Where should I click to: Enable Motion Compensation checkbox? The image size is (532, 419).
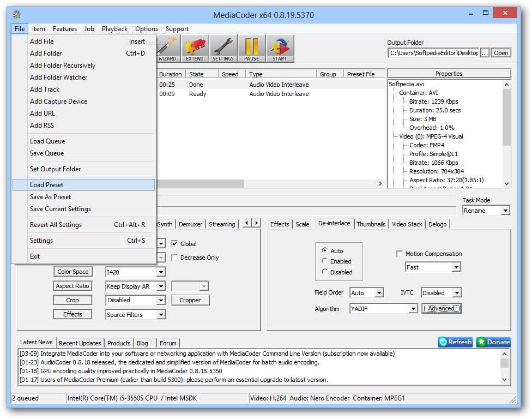click(x=400, y=254)
